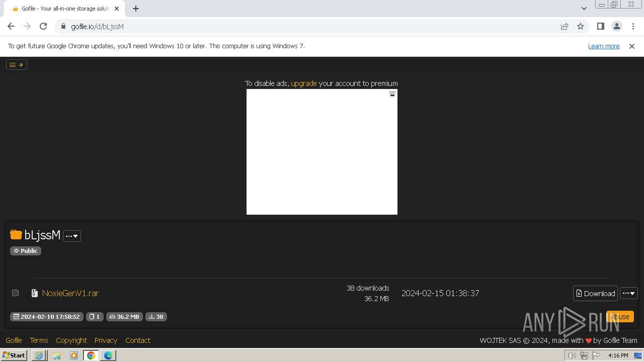Click the 36.2 MB folder size badge
644x362 pixels.
[x=124, y=317]
